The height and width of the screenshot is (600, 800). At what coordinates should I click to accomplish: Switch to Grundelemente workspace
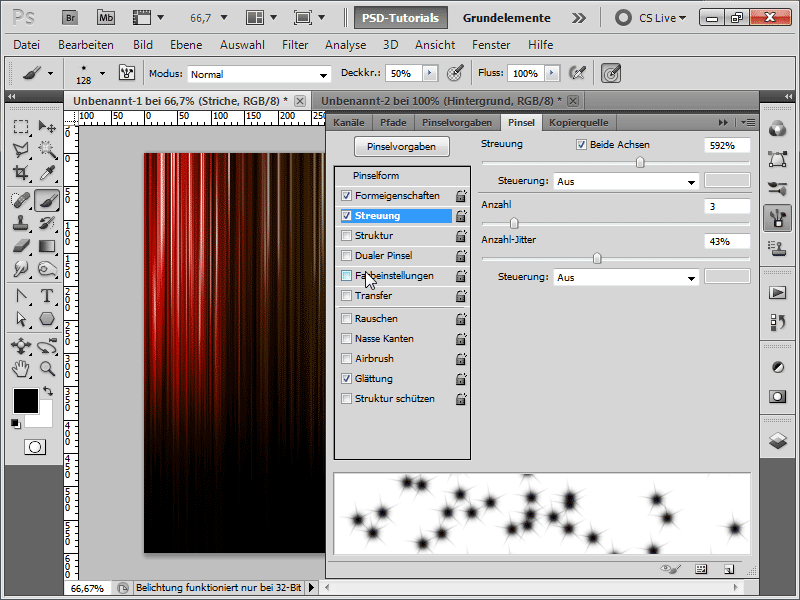click(x=507, y=18)
